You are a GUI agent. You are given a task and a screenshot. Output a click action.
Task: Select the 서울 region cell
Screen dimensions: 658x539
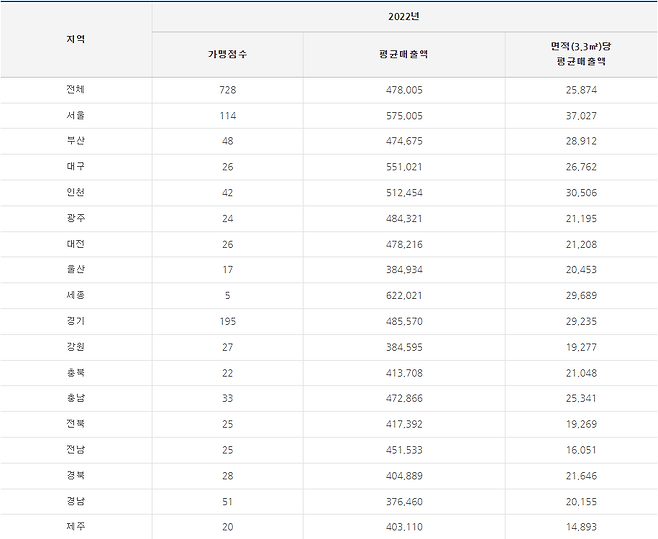(75, 116)
